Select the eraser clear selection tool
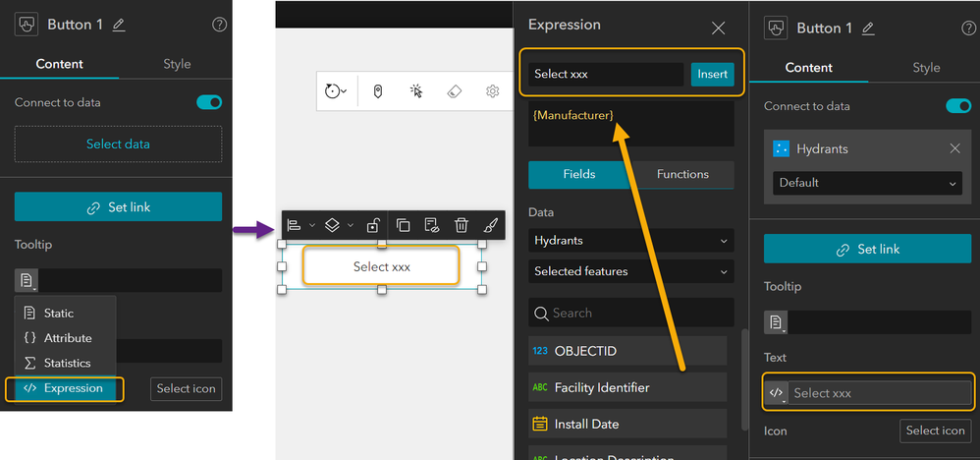Viewport: 980px width, 460px height. [454, 91]
